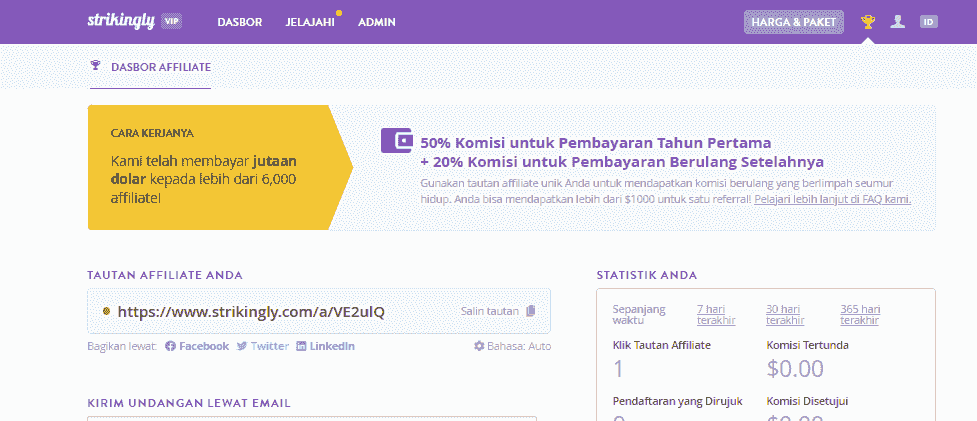Click the Harga & Paket button
This screenshot has height=421, width=977.
[794, 22]
